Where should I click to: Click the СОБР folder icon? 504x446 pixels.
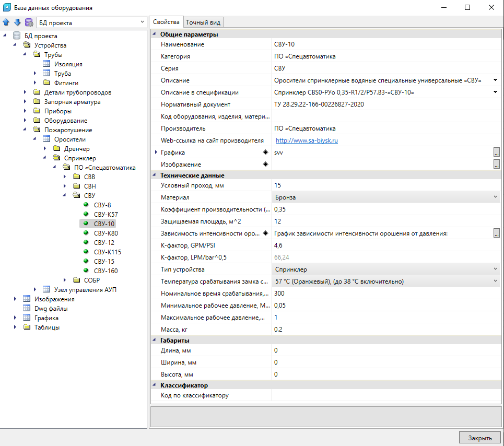(x=76, y=280)
